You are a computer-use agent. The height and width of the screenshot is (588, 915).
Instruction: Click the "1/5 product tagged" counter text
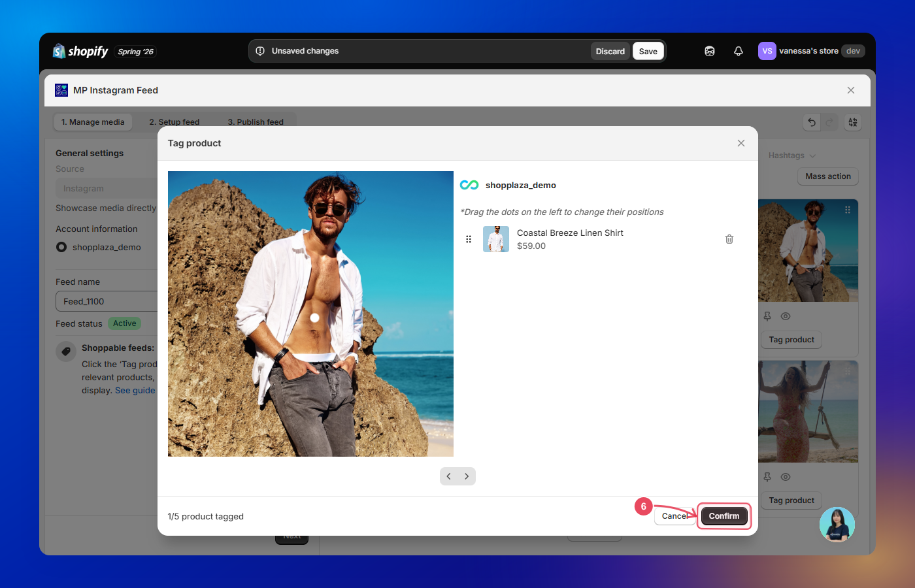tap(206, 516)
